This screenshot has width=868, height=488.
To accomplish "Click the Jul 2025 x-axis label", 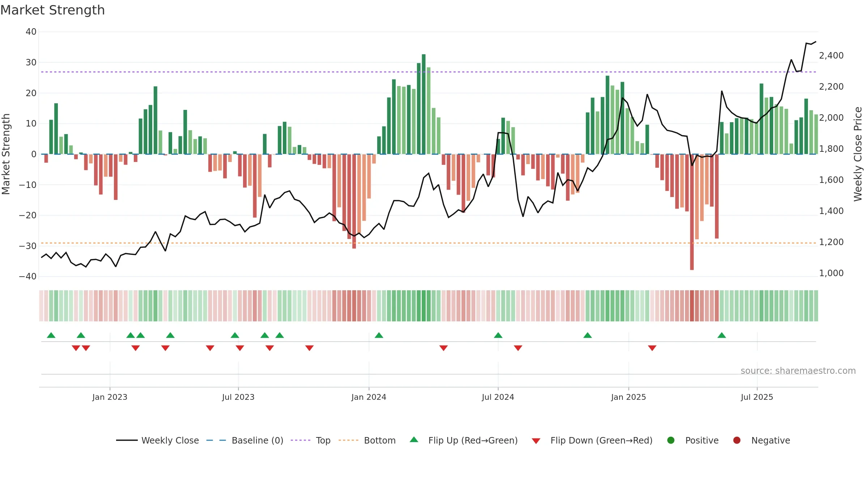I will [x=757, y=397].
